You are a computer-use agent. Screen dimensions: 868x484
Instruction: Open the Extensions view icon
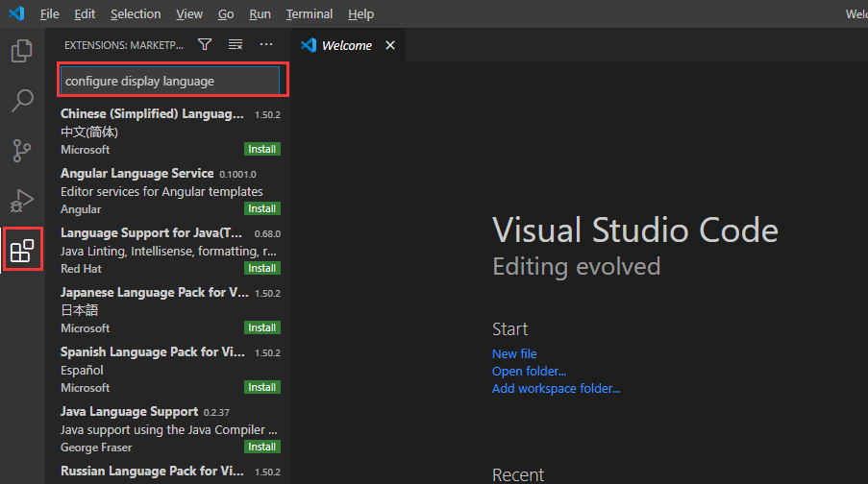(22, 251)
